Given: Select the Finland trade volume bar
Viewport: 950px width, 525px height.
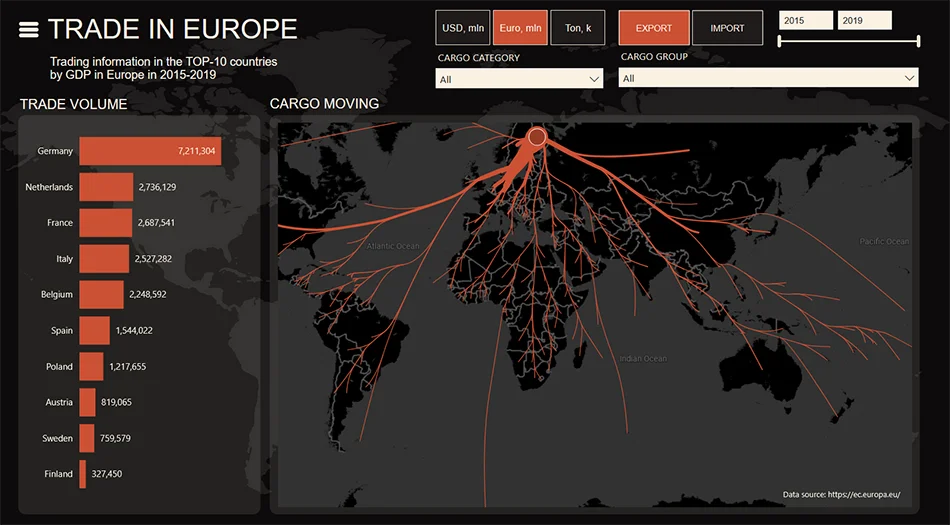Looking at the screenshot, I should [x=82, y=474].
